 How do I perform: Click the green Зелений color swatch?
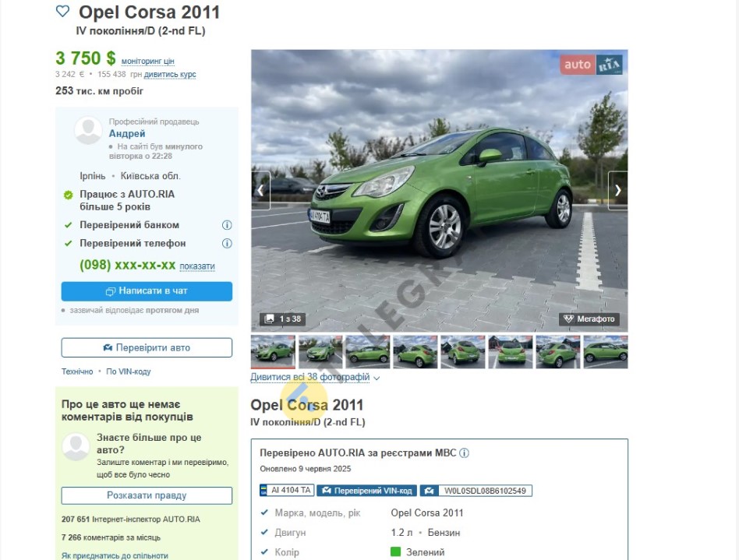tap(395, 552)
